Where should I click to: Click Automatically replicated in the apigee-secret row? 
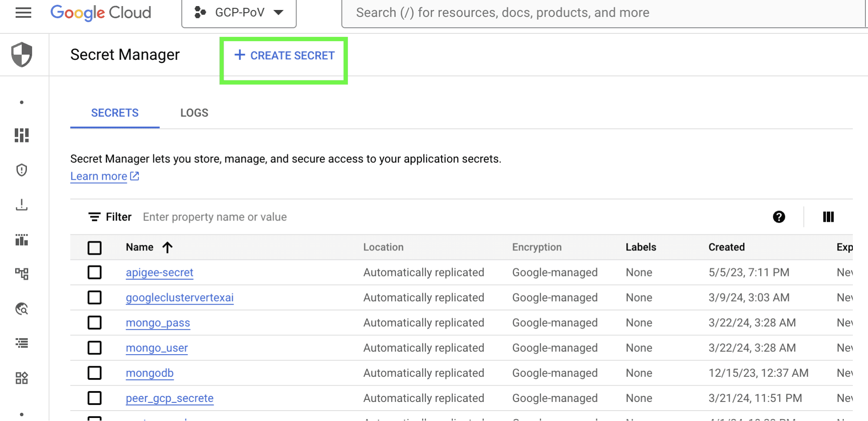point(424,273)
